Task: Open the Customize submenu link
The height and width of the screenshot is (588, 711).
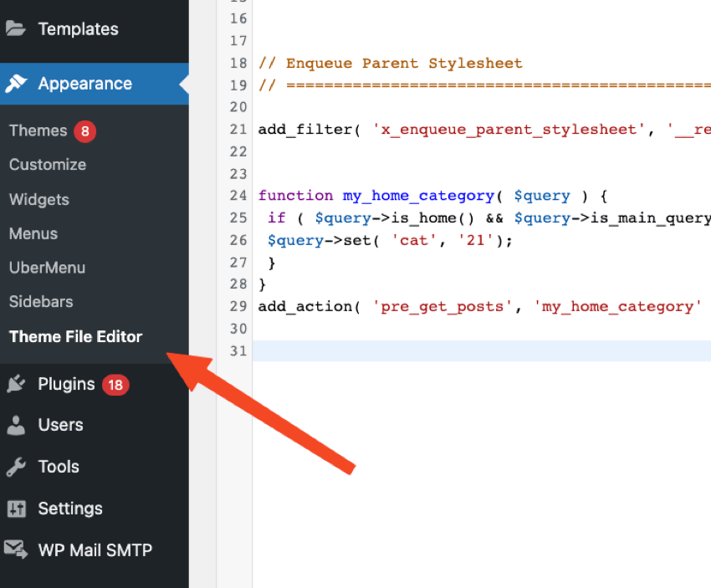Action: [48, 165]
